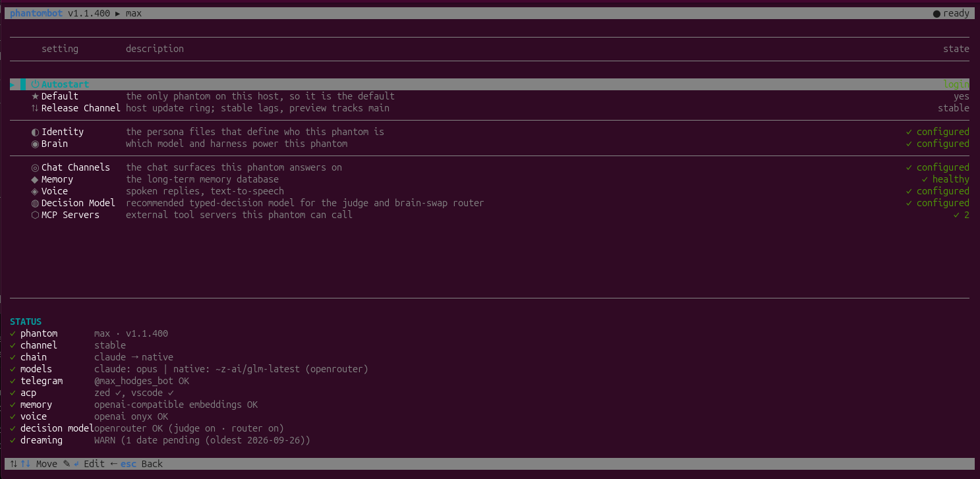Screen dimensions: 980x479
Task: Click the green check next to telegram status
Action: (13, 381)
